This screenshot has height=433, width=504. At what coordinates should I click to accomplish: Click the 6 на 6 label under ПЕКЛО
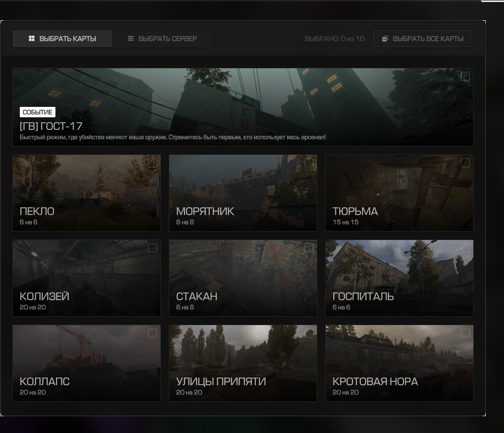[29, 222]
